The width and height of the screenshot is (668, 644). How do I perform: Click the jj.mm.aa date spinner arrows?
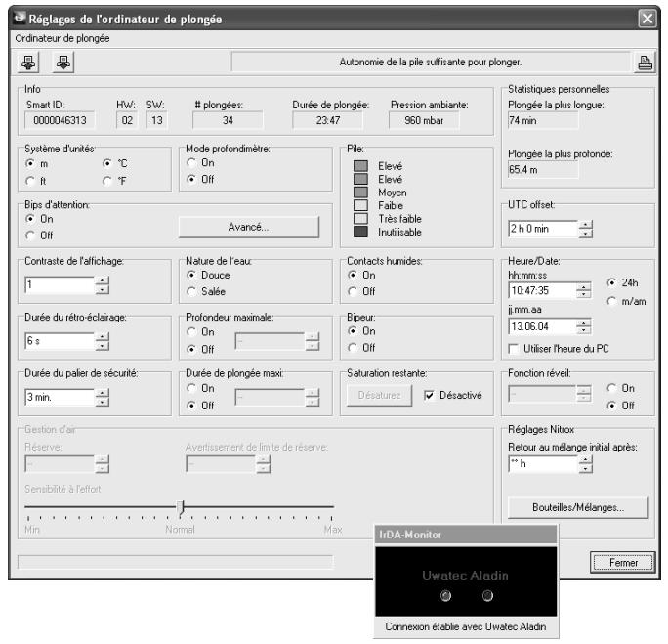pyautogui.click(x=584, y=327)
